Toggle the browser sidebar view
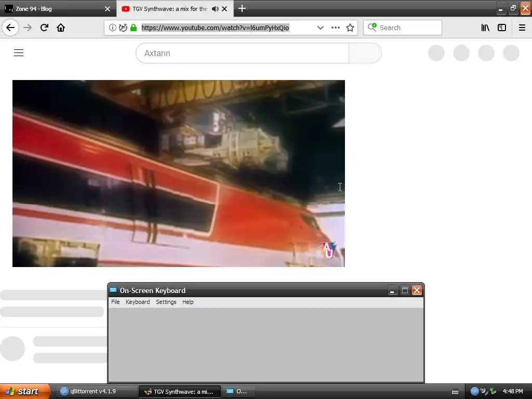 [x=502, y=28]
